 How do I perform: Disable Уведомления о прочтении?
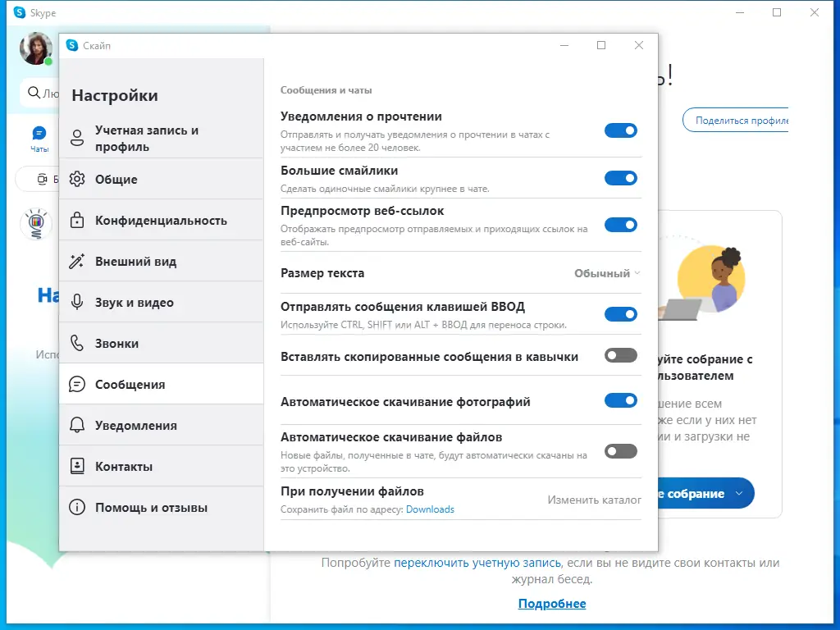[x=621, y=130]
